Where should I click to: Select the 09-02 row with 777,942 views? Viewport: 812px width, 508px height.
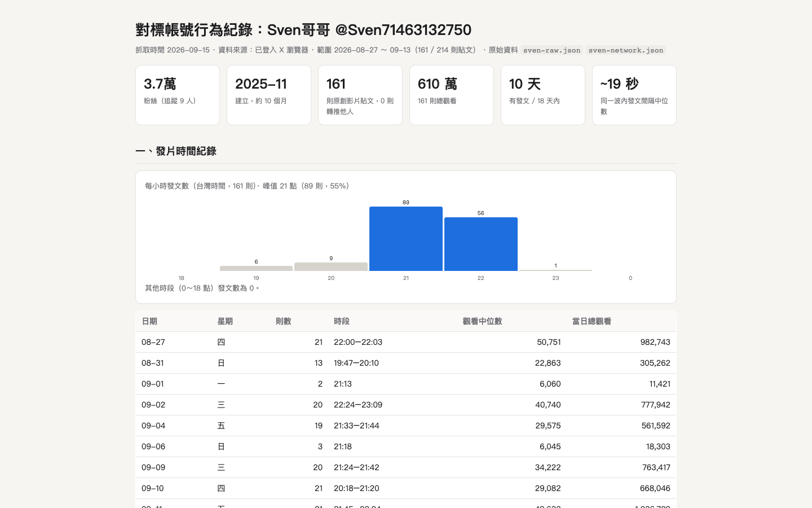pos(406,405)
